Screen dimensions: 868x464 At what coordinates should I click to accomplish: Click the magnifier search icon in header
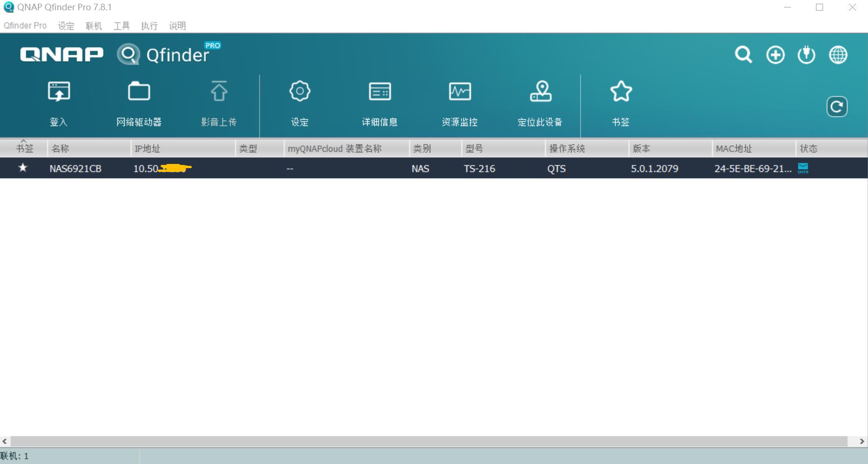click(x=744, y=55)
